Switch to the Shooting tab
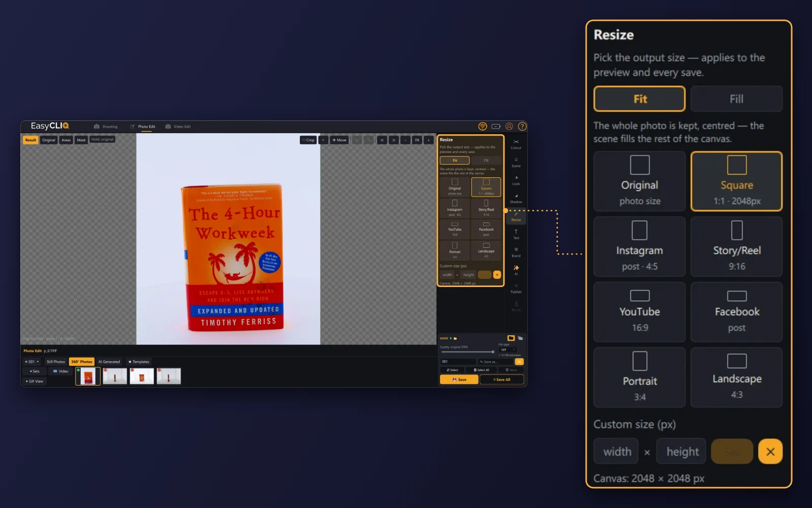 (106, 126)
